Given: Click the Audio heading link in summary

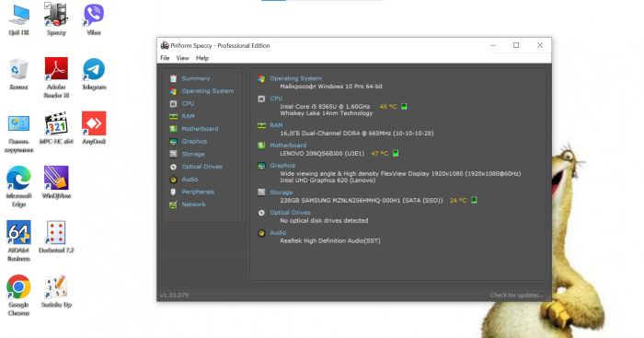Looking at the screenshot, I should point(278,233).
